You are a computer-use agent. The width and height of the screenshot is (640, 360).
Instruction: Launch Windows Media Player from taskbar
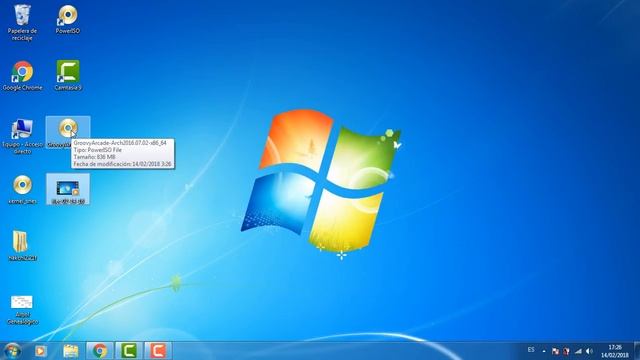tap(40, 351)
